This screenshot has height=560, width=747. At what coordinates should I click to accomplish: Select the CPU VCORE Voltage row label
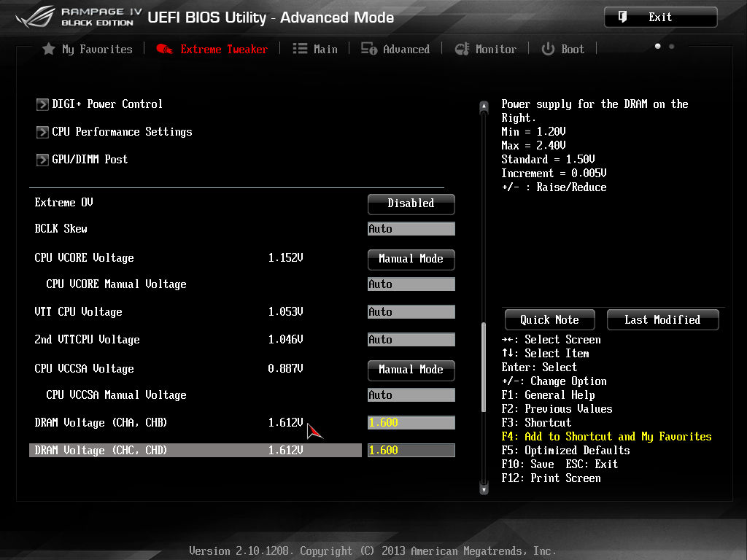point(85,258)
